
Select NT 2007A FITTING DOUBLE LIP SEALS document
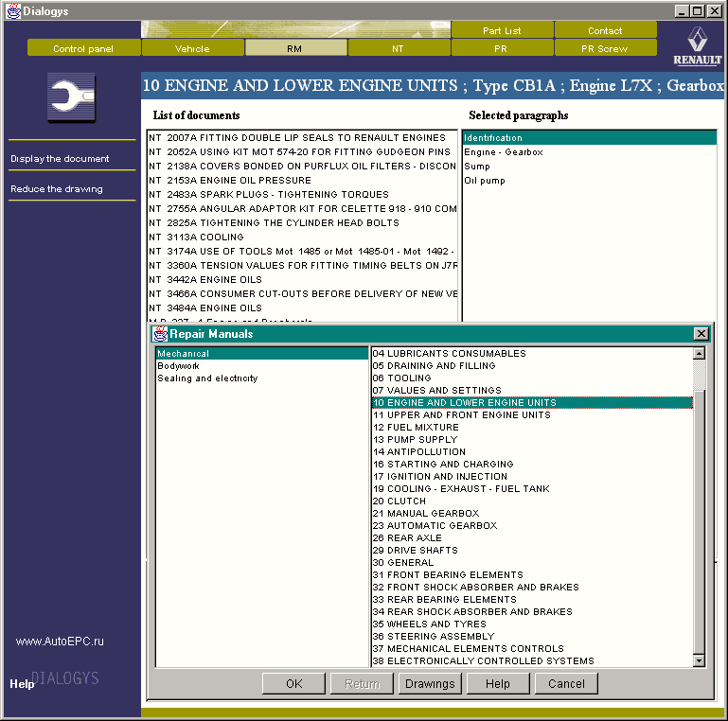(x=302, y=138)
